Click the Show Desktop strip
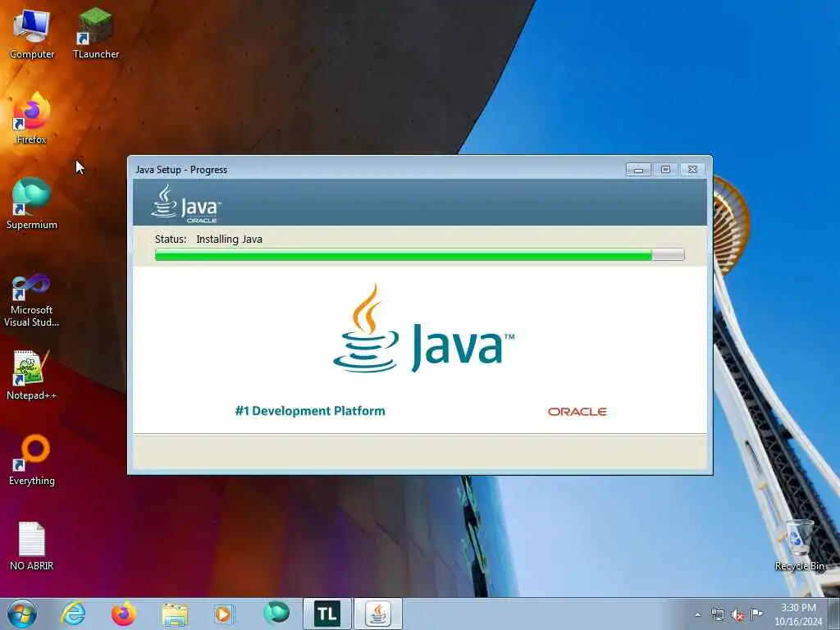This screenshot has height=630, width=840. pyautogui.click(x=834, y=614)
